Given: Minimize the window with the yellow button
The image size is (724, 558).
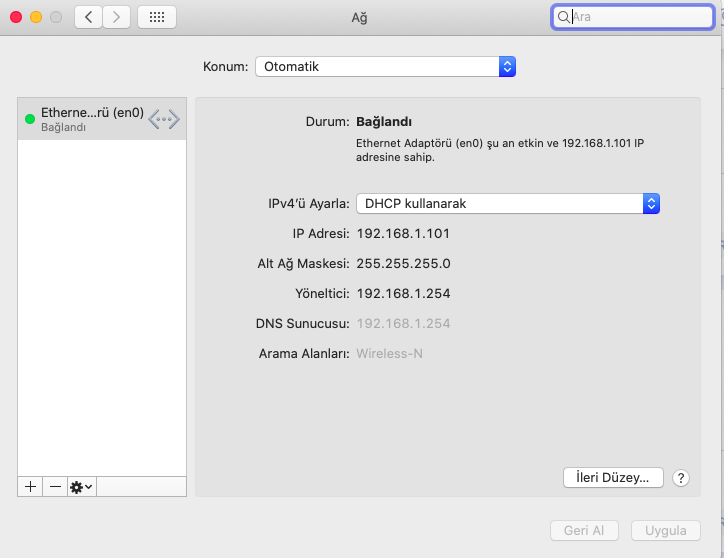Looking at the screenshot, I should pyautogui.click(x=36, y=17).
